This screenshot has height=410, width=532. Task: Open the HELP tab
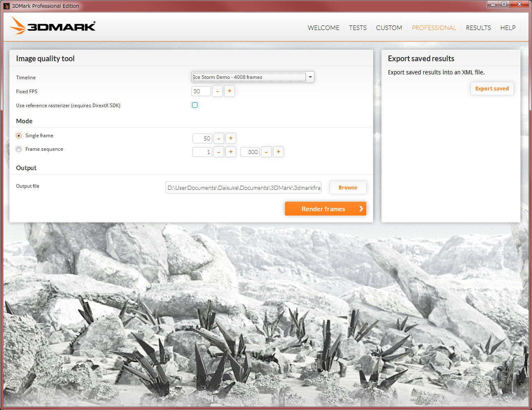point(508,28)
